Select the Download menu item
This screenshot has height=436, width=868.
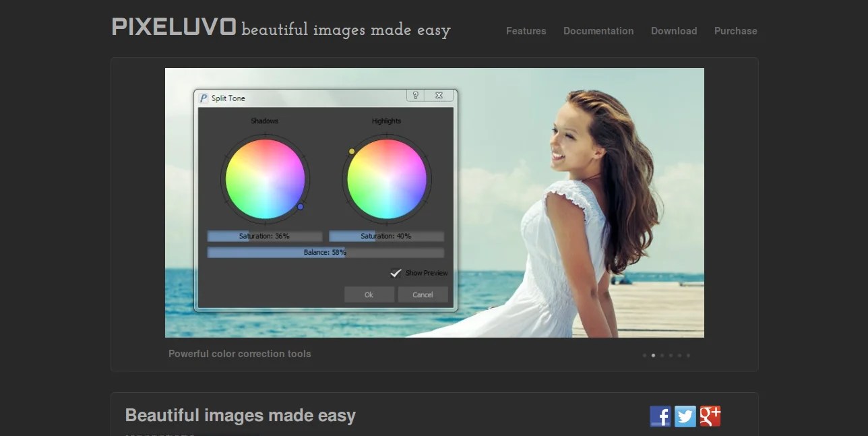[673, 31]
